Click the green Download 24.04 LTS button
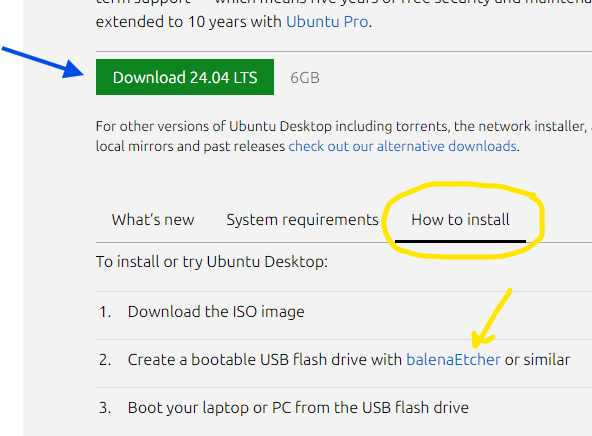This screenshot has width=592, height=436. [185, 77]
